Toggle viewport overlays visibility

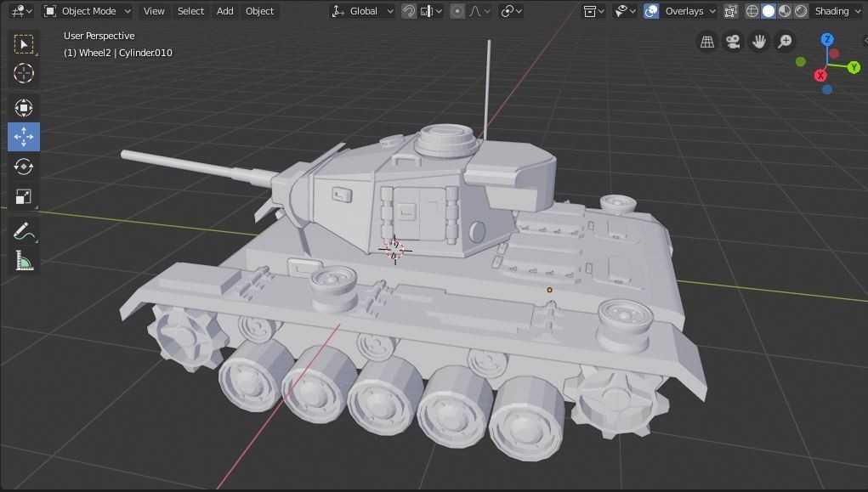(651, 11)
